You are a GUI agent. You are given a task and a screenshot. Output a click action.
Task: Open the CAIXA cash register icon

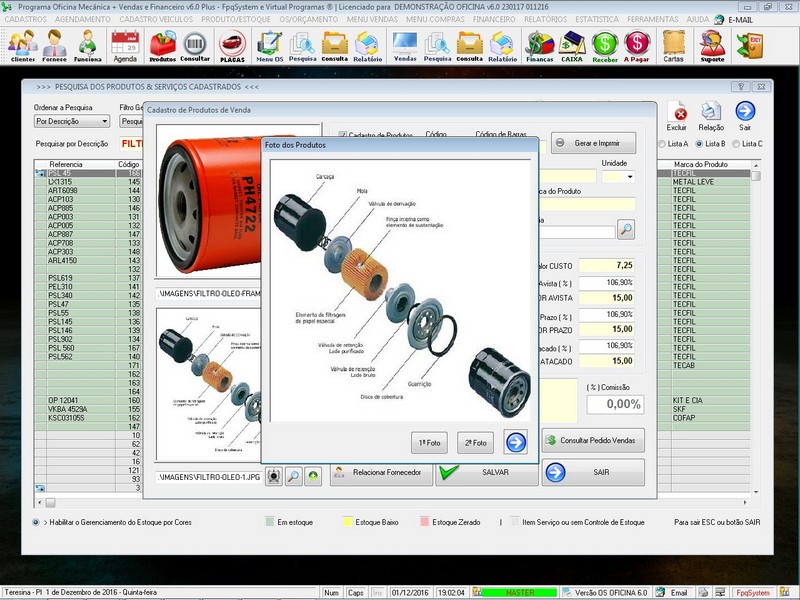[x=572, y=45]
